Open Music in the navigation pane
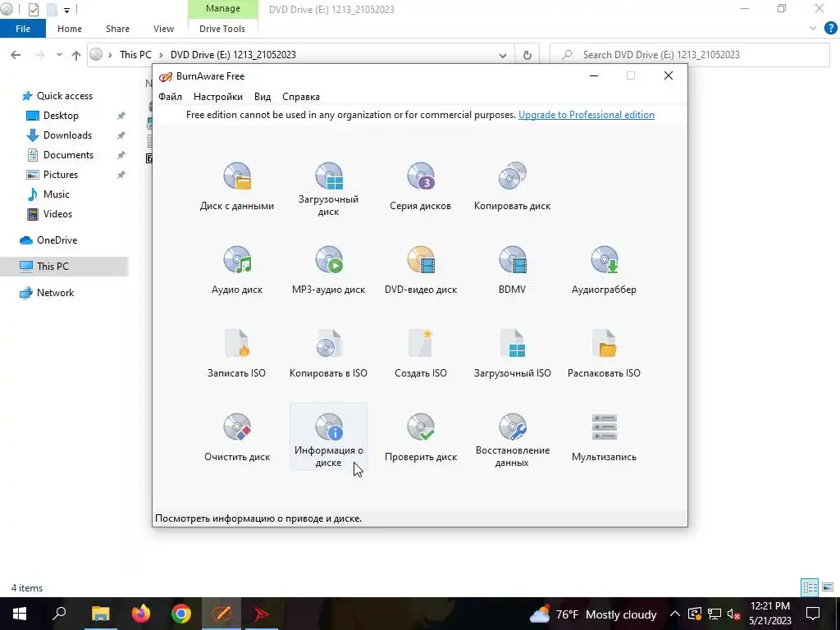The height and width of the screenshot is (630, 840). click(57, 194)
